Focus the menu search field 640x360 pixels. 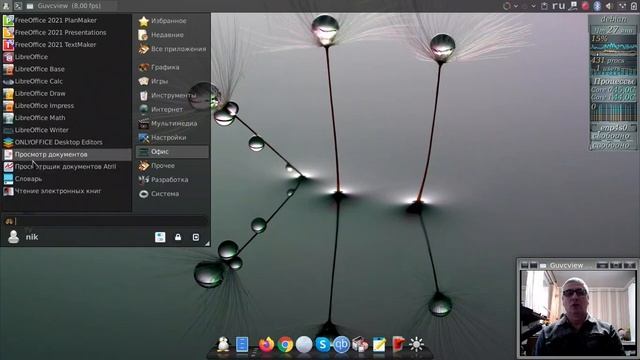pyautogui.click(x=105, y=221)
